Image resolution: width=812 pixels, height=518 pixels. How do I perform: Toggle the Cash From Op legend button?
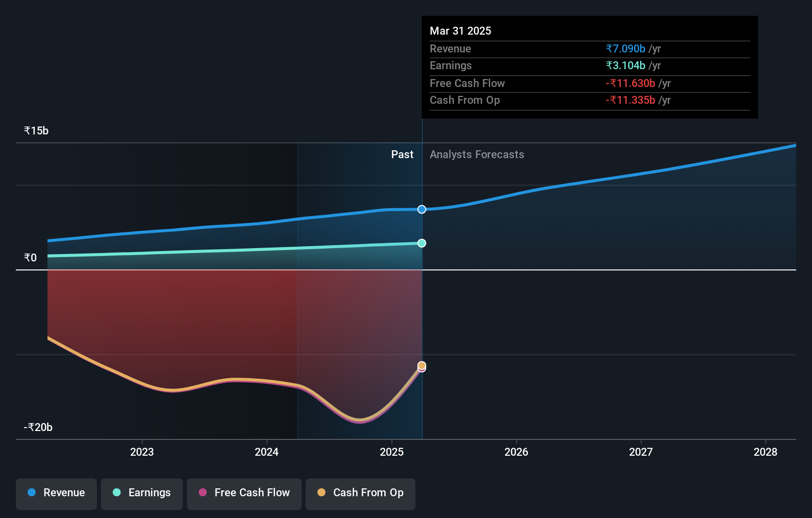click(361, 494)
